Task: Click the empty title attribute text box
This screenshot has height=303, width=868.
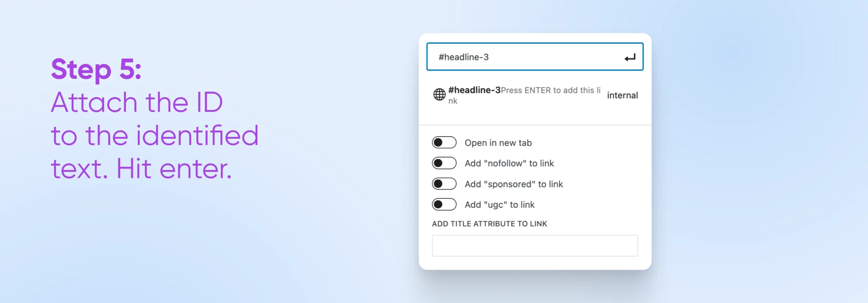Action: pyautogui.click(x=534, y=246)
